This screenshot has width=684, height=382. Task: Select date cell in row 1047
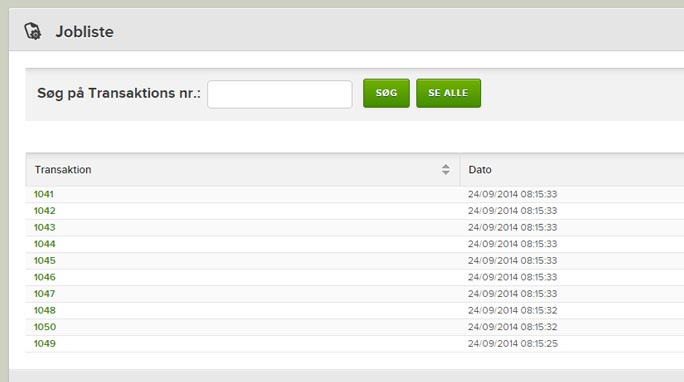click(513, 293)
